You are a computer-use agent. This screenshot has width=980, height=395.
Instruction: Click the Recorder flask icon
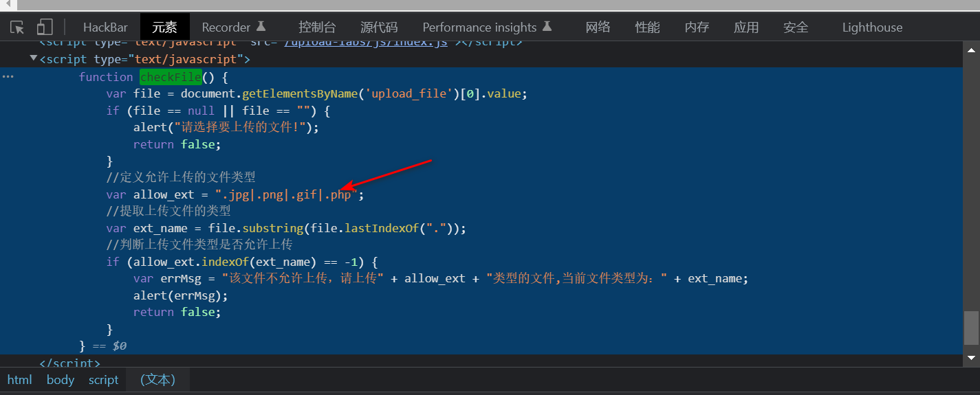(x=261, y=27)
